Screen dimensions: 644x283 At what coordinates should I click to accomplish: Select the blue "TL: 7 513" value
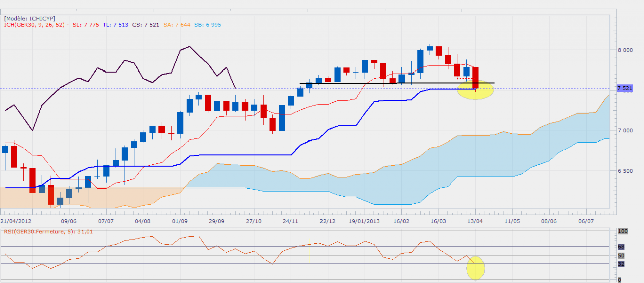116,24
